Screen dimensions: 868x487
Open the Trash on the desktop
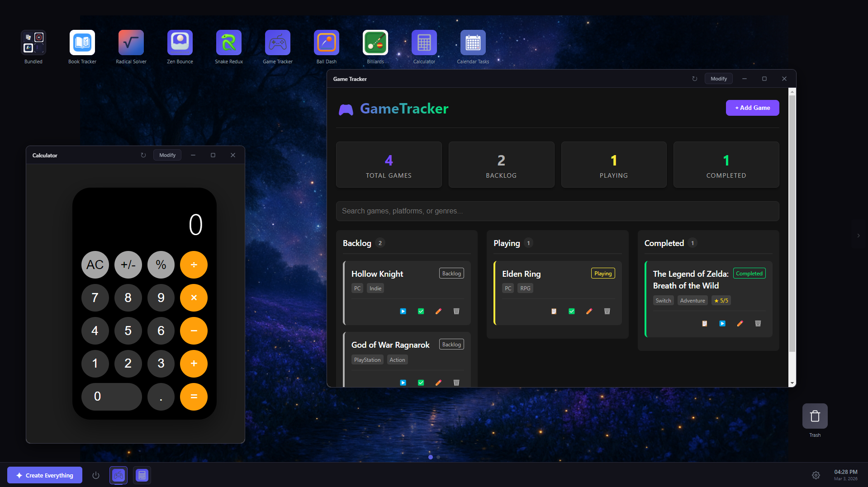pos(815,416)
